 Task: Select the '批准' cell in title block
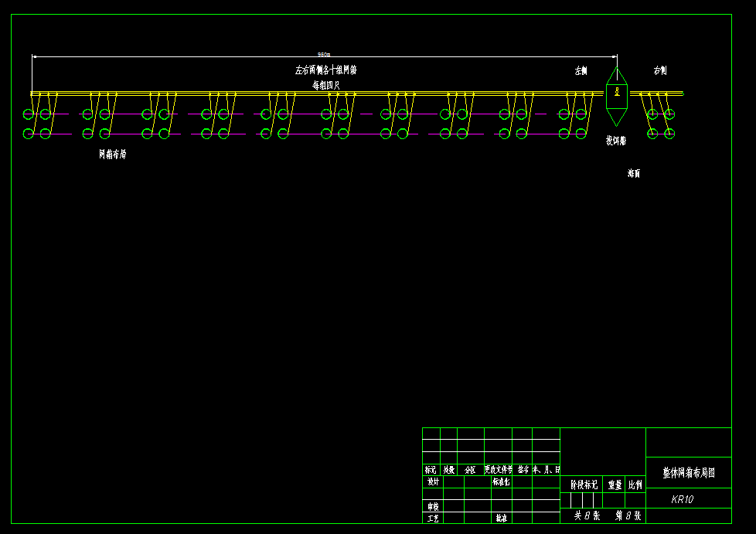[x=502, y=519]
